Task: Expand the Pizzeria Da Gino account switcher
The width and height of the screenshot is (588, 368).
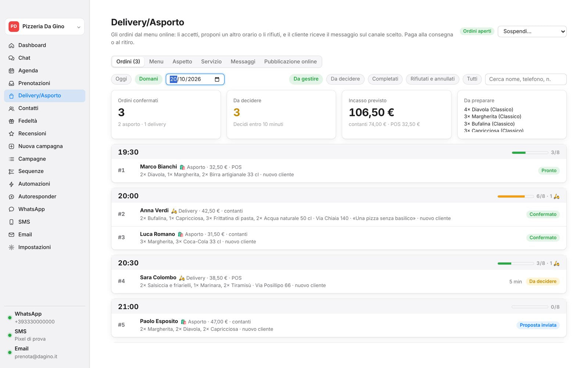Action: (44, 26)
